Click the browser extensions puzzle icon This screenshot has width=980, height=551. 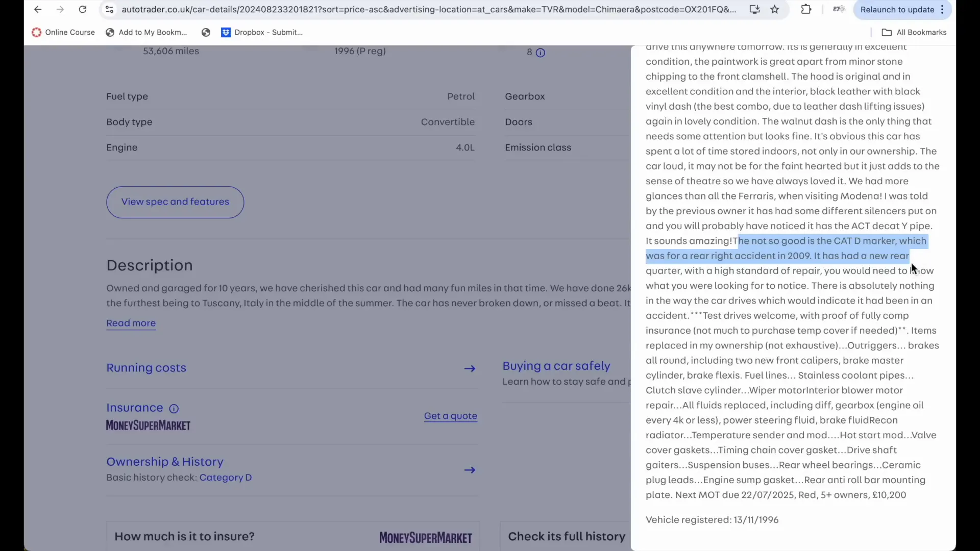click(805, 9)
